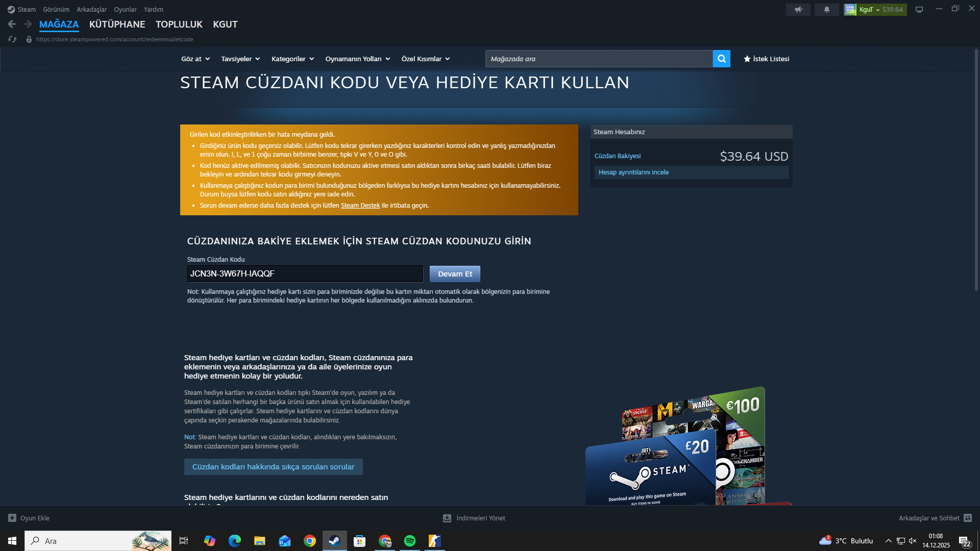Switch to the TOPLULUK tab
Image resolution: width=980 pixels, height=551 pixels.
tap(179, 24)
